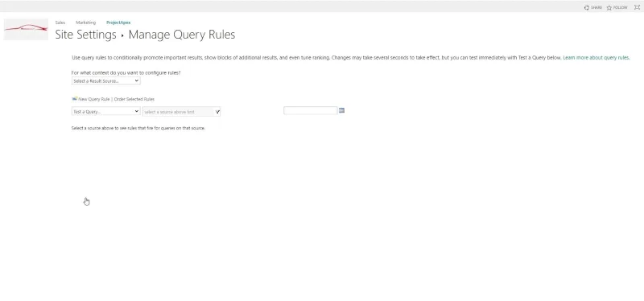Click the icon beside the query box
Viewport: 644px width, 301px height.
point(341,110)
